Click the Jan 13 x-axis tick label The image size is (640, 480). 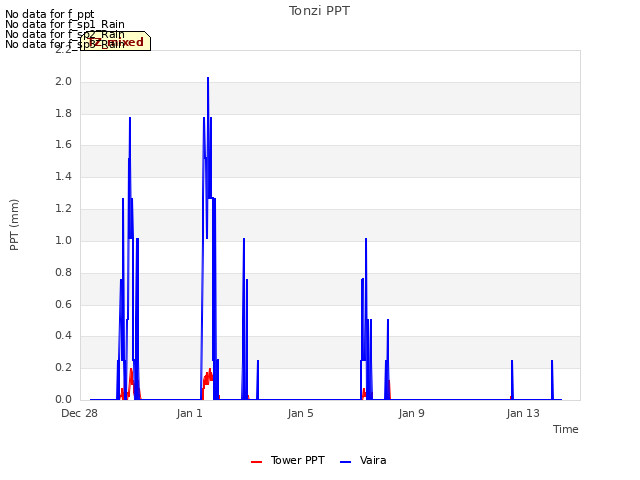[x=523, y=413]
